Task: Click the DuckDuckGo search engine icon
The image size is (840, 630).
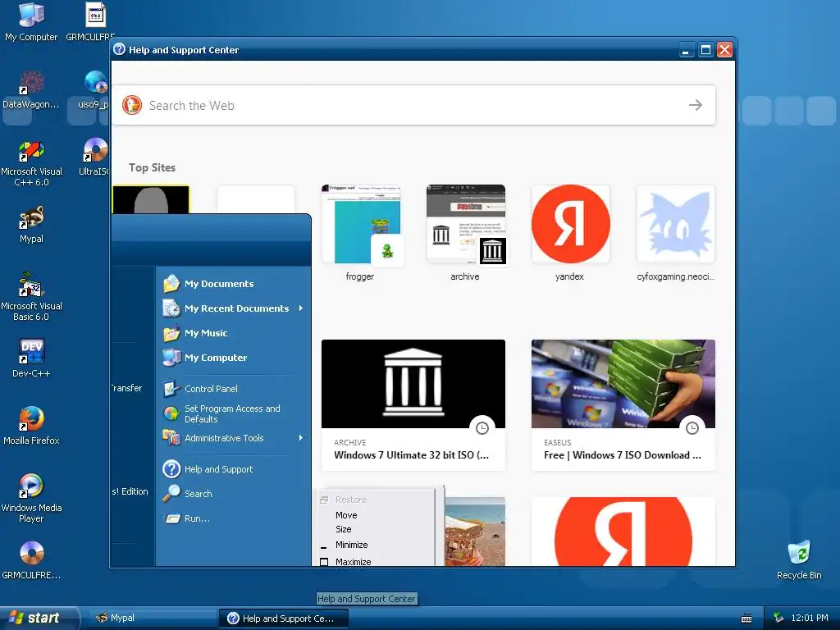Action: click(x=132, y=105)
